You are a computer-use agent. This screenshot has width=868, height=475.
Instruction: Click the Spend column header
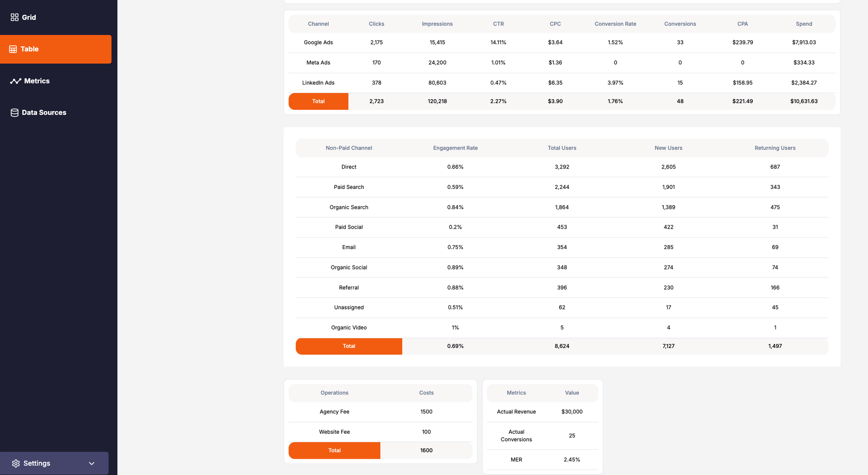(x=804, y=24)
